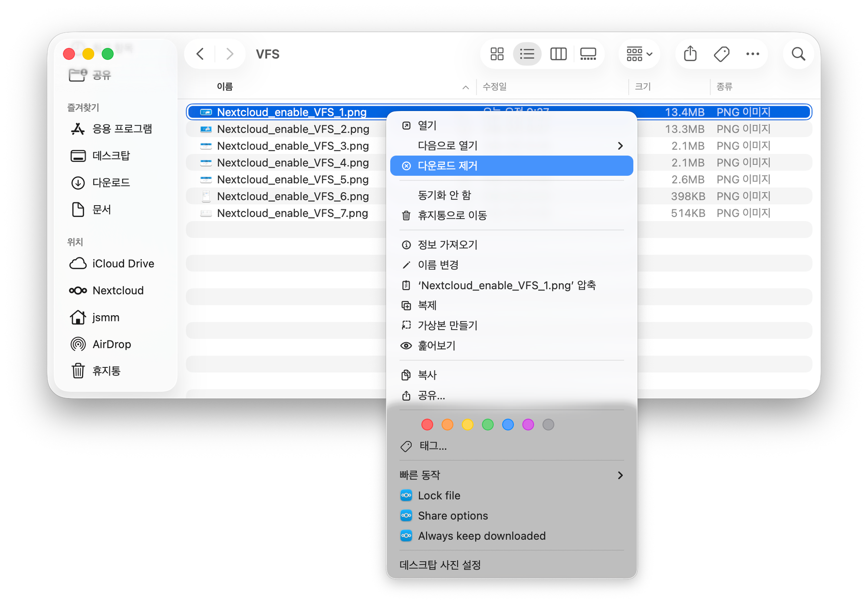
Task: Select 동기화 안 함 menu entry
Action: click(444, 195)
